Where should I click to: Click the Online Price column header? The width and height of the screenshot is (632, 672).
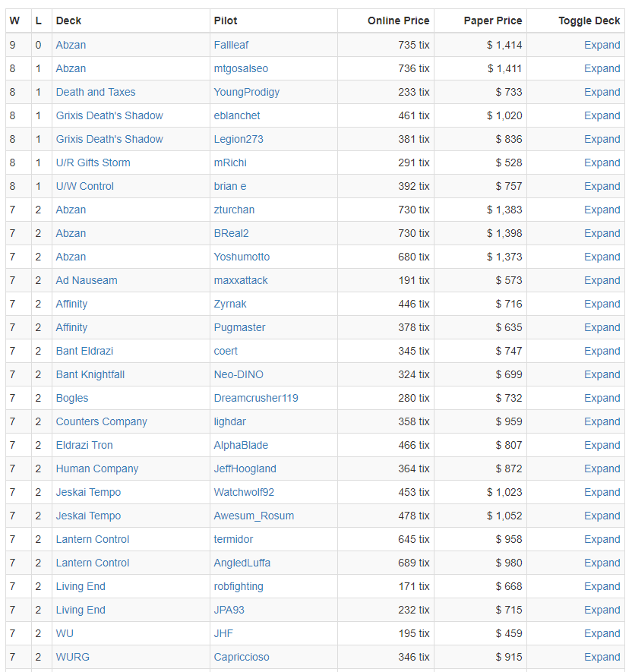point(398,21)
